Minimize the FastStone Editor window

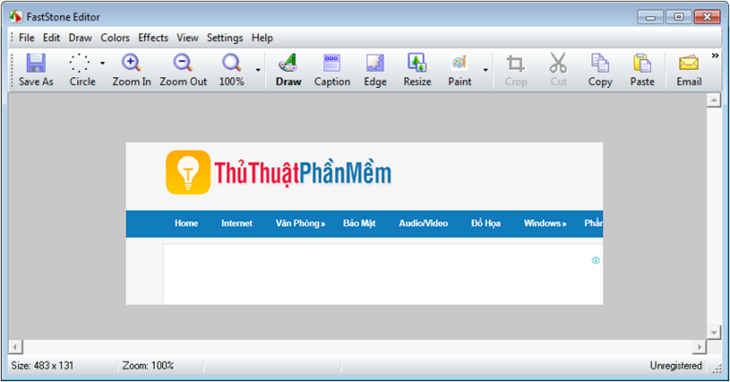tap(650, 17)
